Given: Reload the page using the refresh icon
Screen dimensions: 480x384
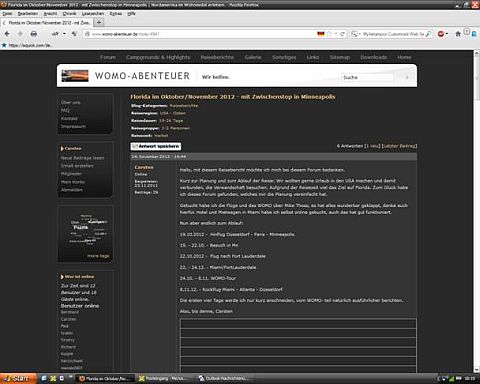Looking at the screenshot, I should click(342, 34).
